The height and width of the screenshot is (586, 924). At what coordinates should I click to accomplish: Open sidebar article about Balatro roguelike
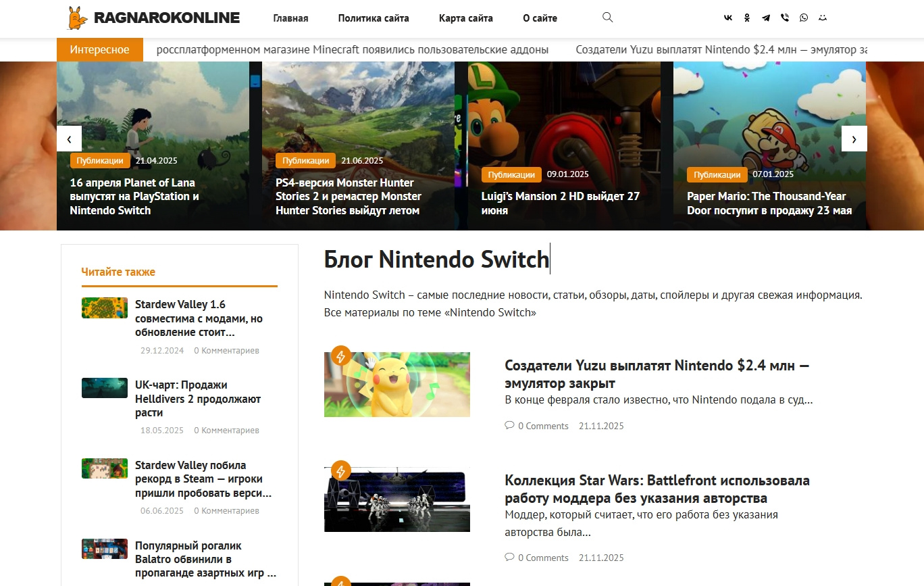tap(205, 560)
